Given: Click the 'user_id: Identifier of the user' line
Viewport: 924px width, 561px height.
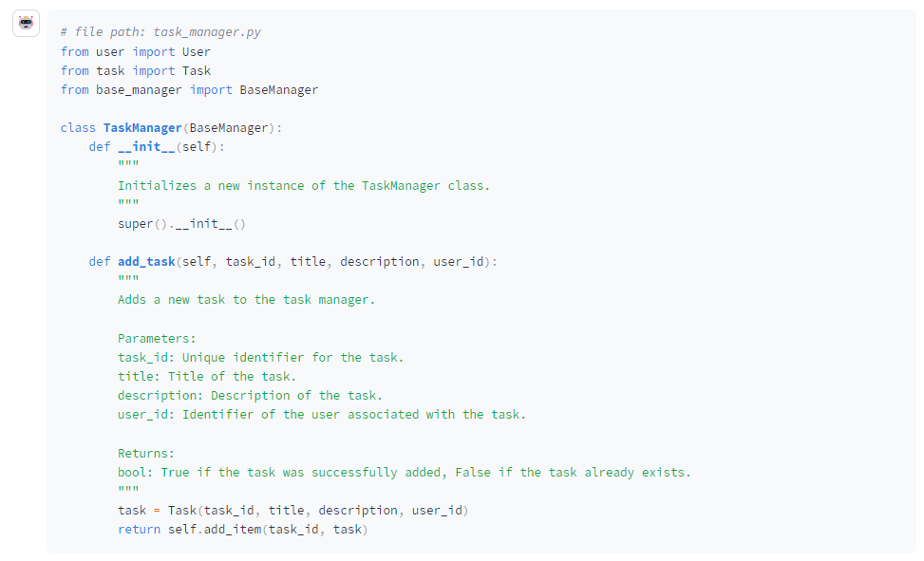Looking at the screenshot, I should 321,414.
